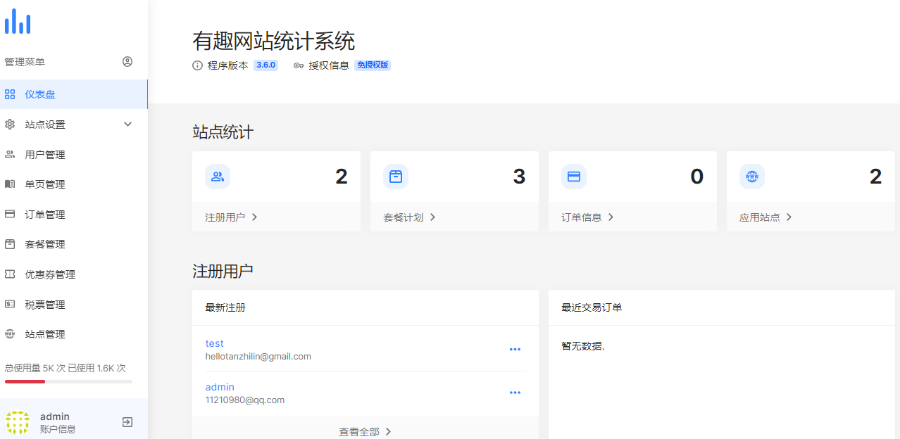Open the three-dot menu for test user

point(515,349)
